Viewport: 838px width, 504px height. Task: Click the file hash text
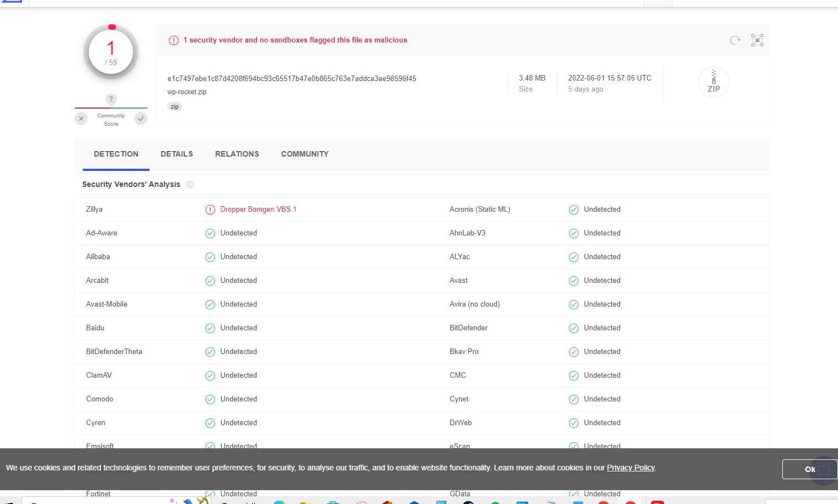pyautogui.click(x=292, y=78)
